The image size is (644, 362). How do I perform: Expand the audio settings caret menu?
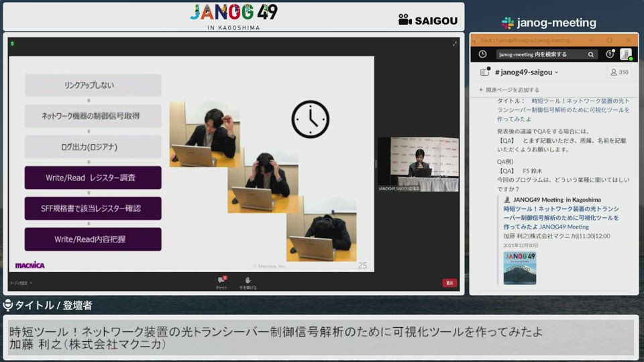point(31,283)
